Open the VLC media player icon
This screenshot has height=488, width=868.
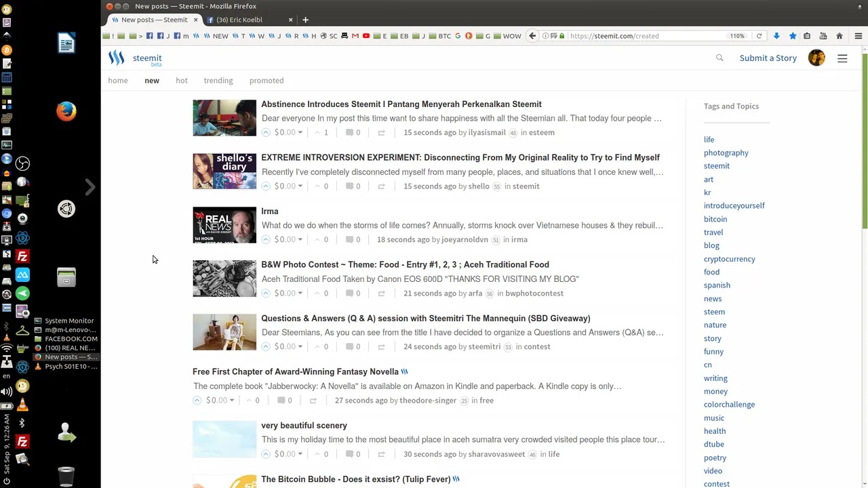pos(22,405)
